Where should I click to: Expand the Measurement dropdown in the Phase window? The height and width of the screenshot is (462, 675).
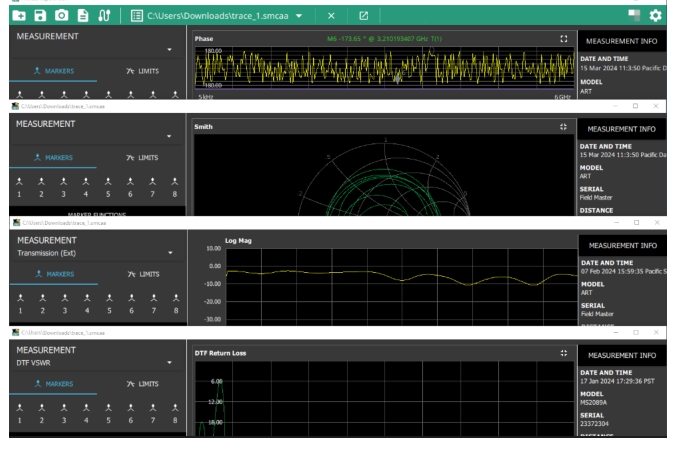click(x=169, y=50)
